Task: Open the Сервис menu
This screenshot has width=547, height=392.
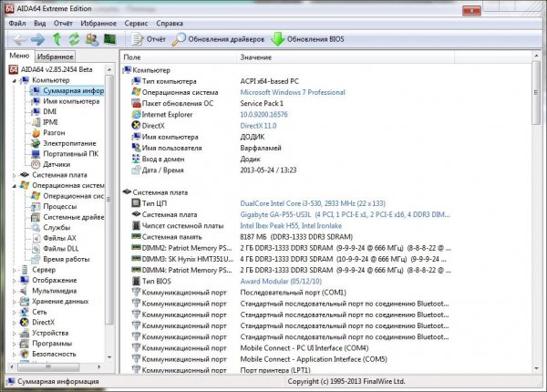Action: point(136,24)
